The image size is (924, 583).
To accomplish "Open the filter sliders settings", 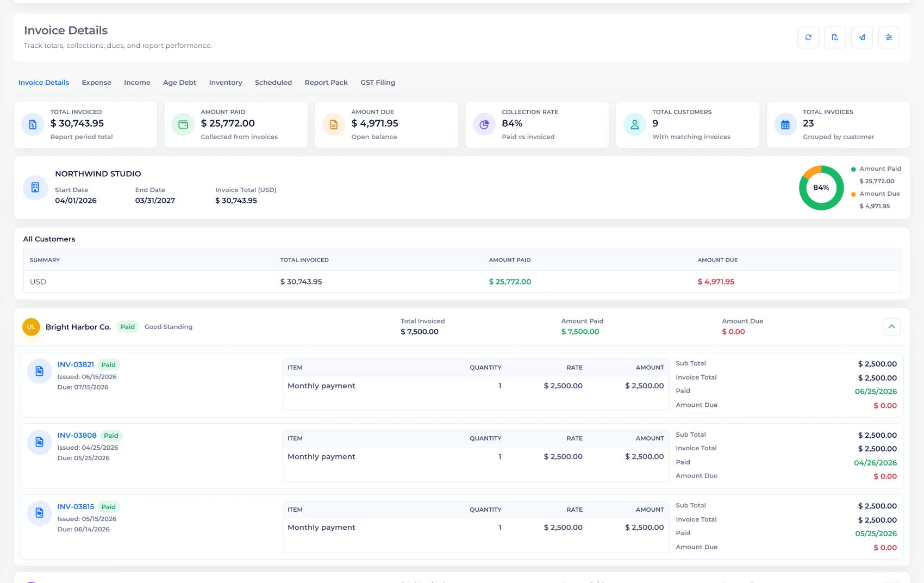I will [x=889, y=38].
